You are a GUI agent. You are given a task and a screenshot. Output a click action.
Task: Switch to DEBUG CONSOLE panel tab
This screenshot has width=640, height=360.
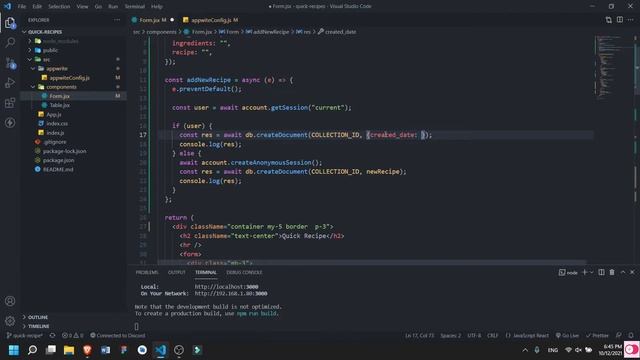click(x=244, y=272)
